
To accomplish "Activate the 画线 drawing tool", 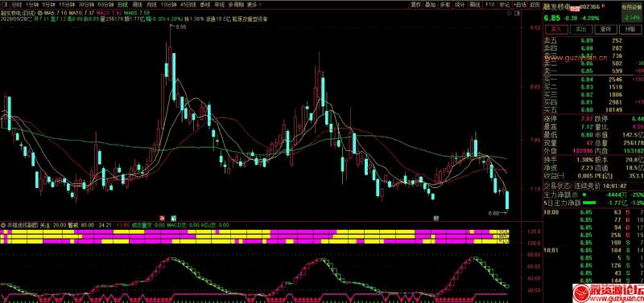I will click(475, 5).
